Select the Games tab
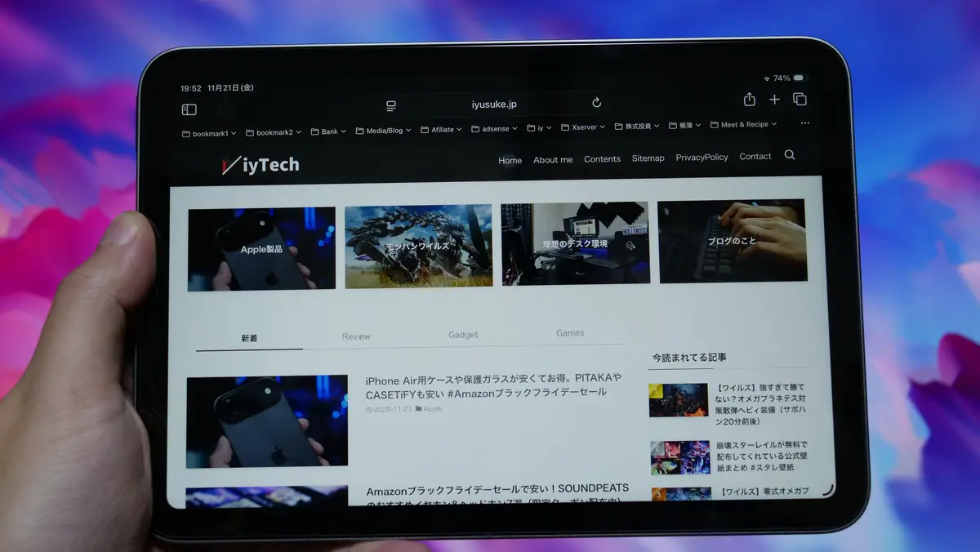This screenshot has width=980, height=552. 570,333
